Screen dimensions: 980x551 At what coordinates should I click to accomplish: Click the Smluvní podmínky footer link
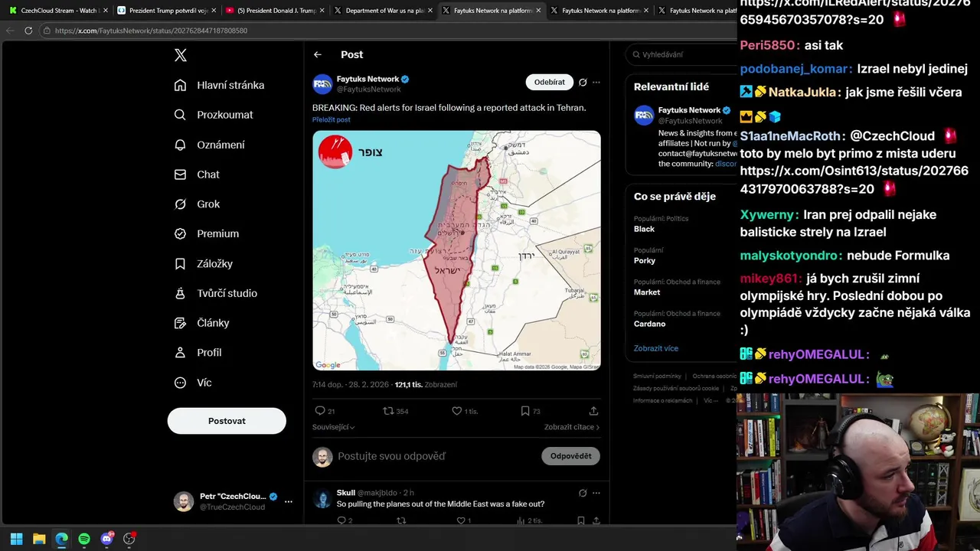[x=657, y=376]
